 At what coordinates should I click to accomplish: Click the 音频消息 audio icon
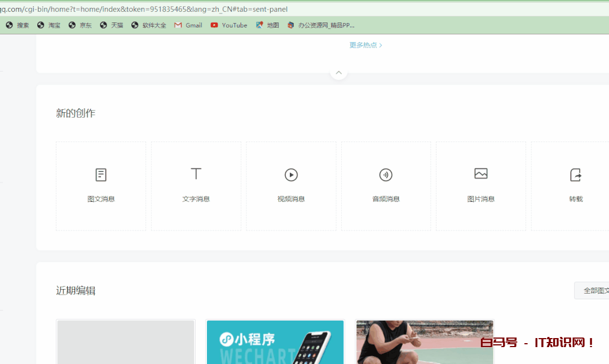386,175
